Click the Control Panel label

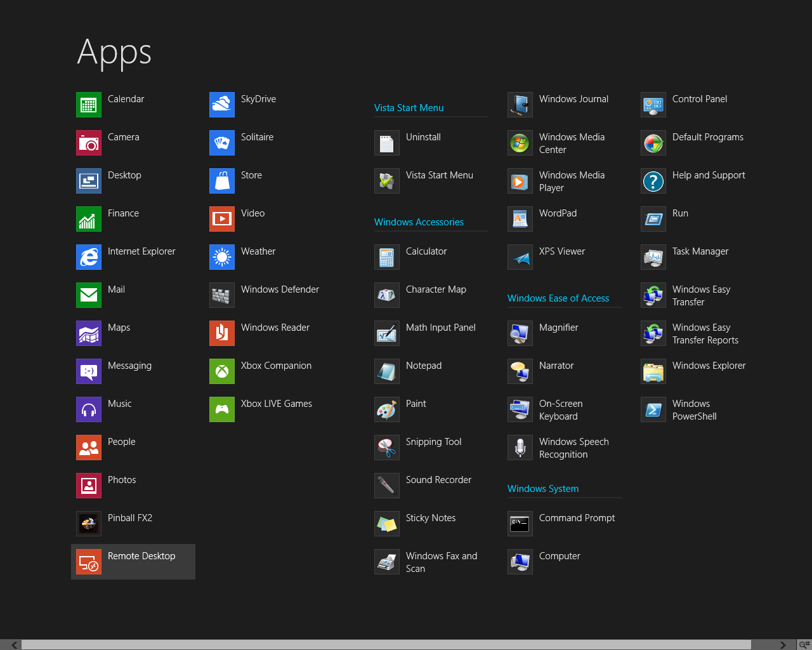click(x=700, y=99)
